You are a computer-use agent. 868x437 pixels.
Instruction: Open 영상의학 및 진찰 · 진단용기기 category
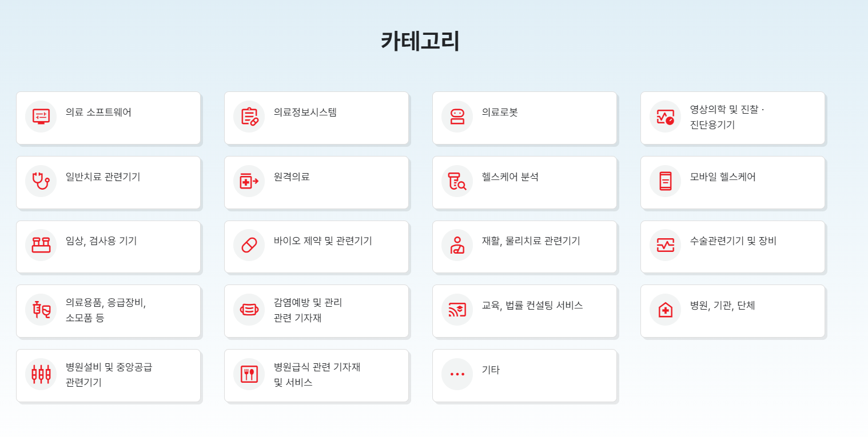[x=732, y=118]
